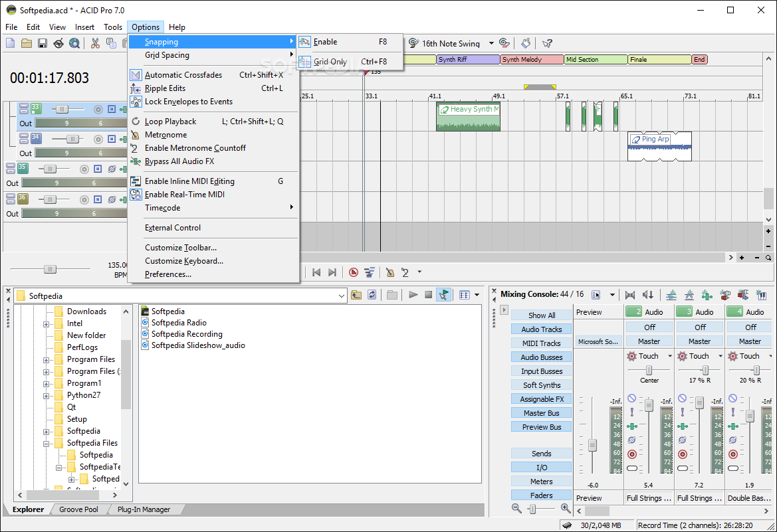This screenshot has width=777, height=532.
Task: Open the Grid Spacing submenu
Action: click(x=213, y=55)
